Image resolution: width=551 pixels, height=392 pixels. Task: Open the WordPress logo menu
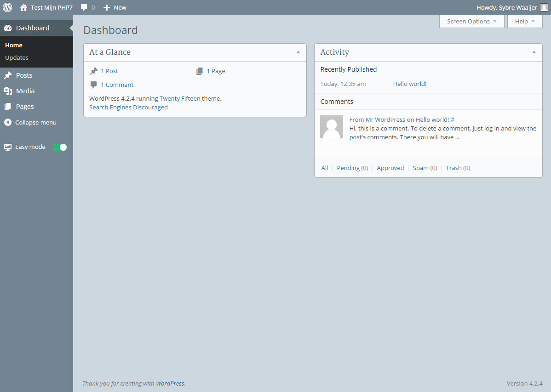tap(7, 7)
